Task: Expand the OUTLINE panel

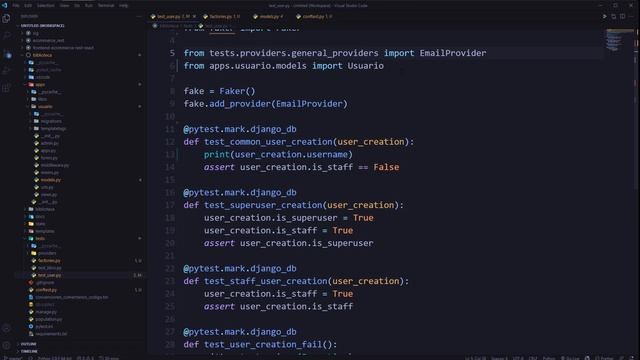Action: pos(29,344)
